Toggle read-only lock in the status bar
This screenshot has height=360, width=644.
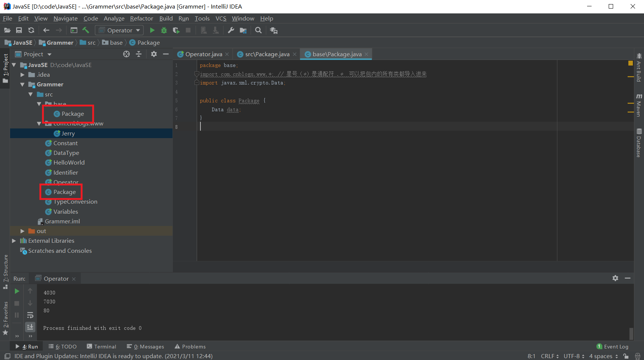[626, 356]
